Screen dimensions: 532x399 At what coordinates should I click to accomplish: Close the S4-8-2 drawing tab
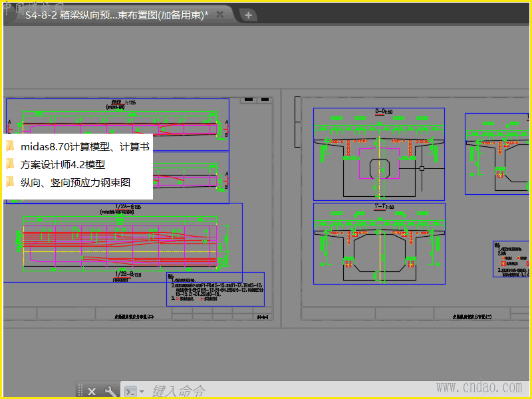click(220, 15)
